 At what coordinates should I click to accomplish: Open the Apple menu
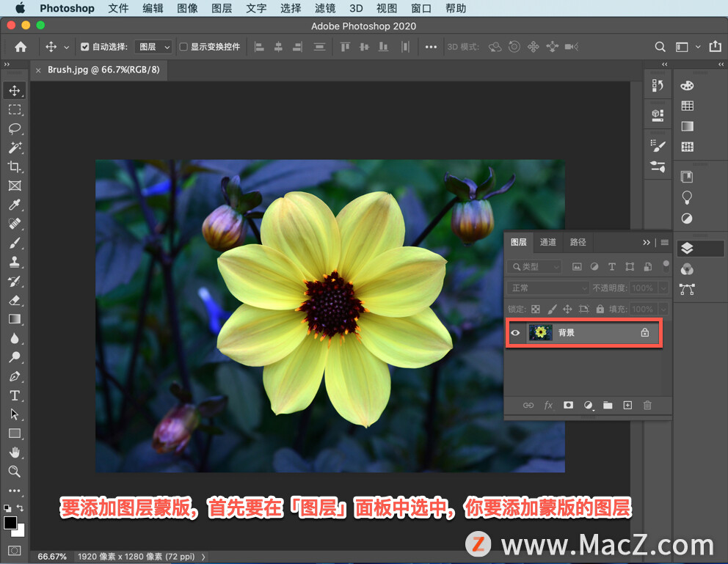[21, 8]
